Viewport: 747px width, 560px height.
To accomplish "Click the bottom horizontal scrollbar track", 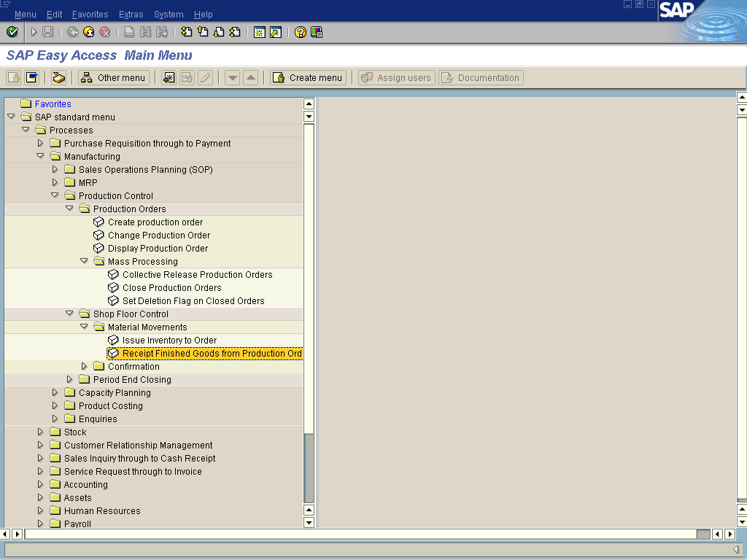I will point(360,534).
